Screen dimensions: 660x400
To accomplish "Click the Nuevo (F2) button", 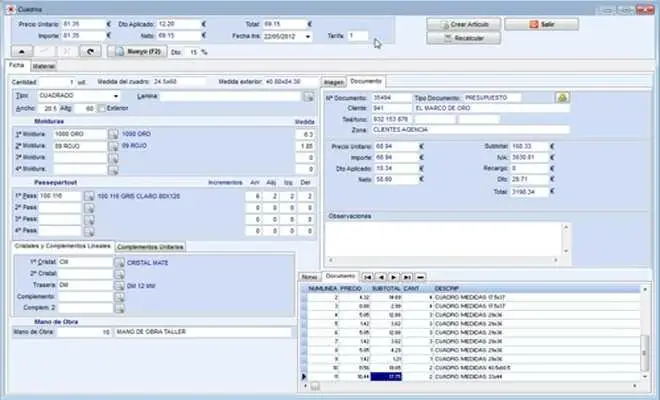I will point(137,51).
